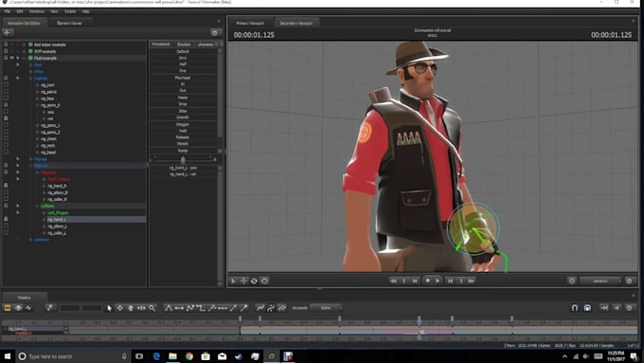Toggle timeline snap magnet icon
The width and height of the screenshot is (644, 363).
click(575, 307)
